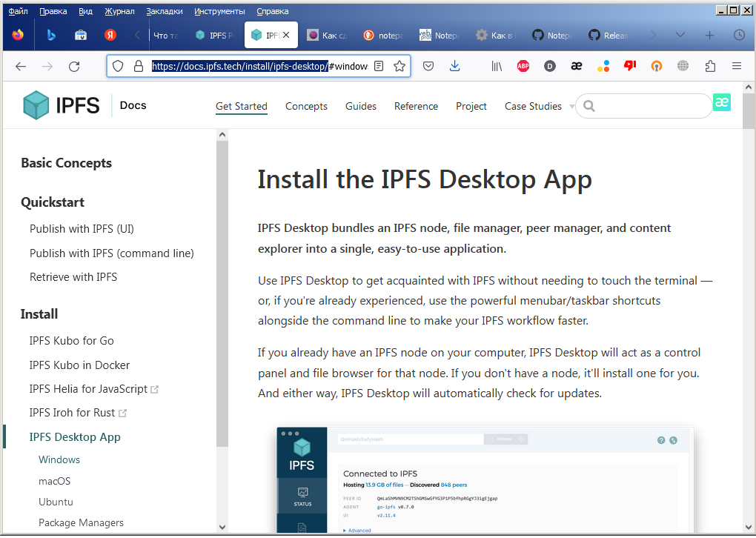Screen dimensions: 756x538
Task: Open the gray globe extension icon
Action: tap(683, 66)
